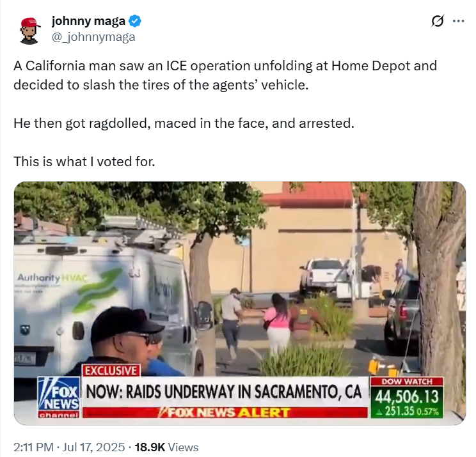Select the tweet's first paragraph text
476x457 pixels.
(x=225, y=75)
